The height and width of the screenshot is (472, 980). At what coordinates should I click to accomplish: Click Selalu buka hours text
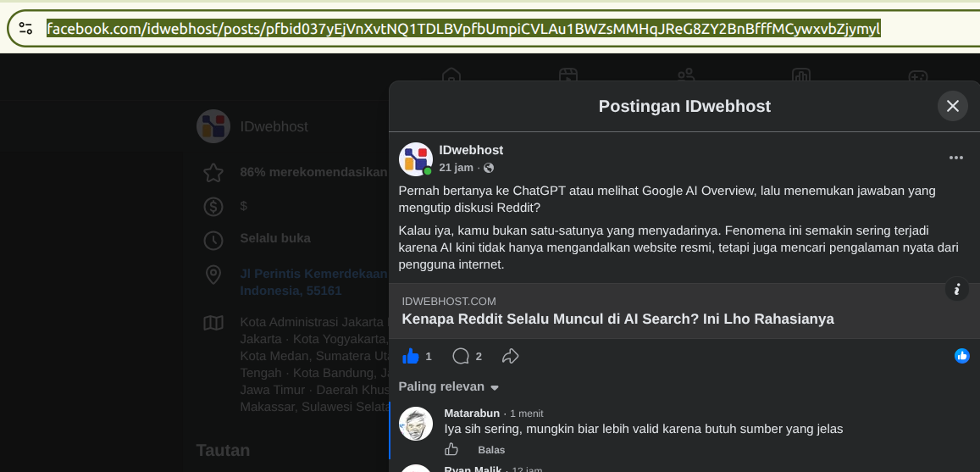pos(275,238)
